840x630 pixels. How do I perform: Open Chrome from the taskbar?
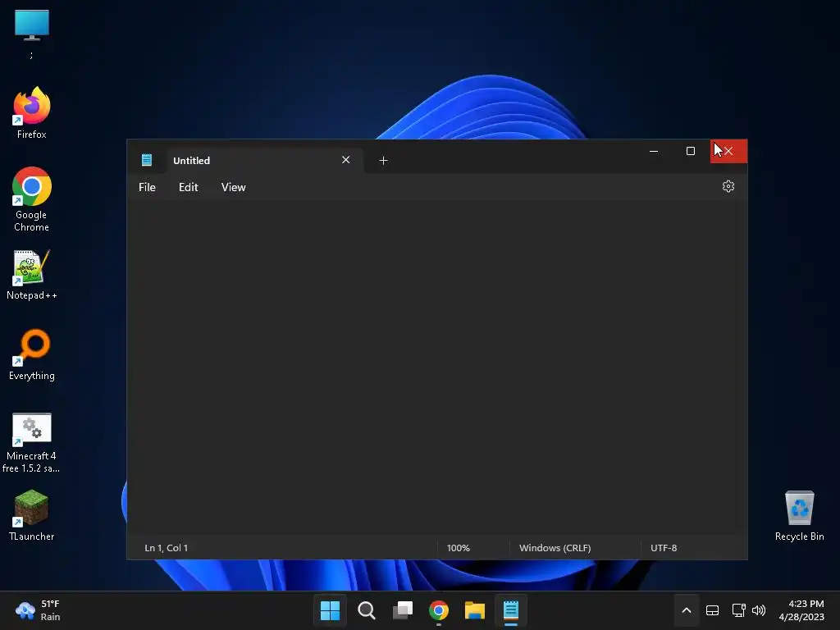point(439,610)
